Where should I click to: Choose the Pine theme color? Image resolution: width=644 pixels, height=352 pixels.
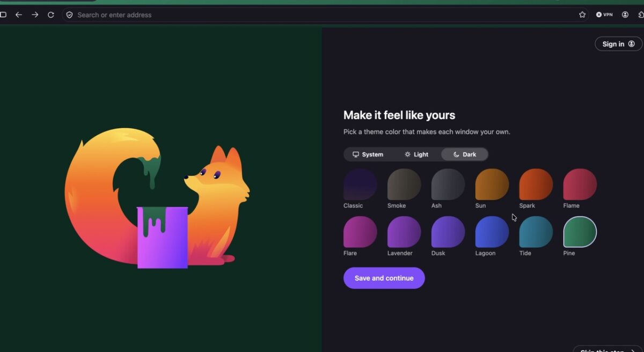point(580,232)
